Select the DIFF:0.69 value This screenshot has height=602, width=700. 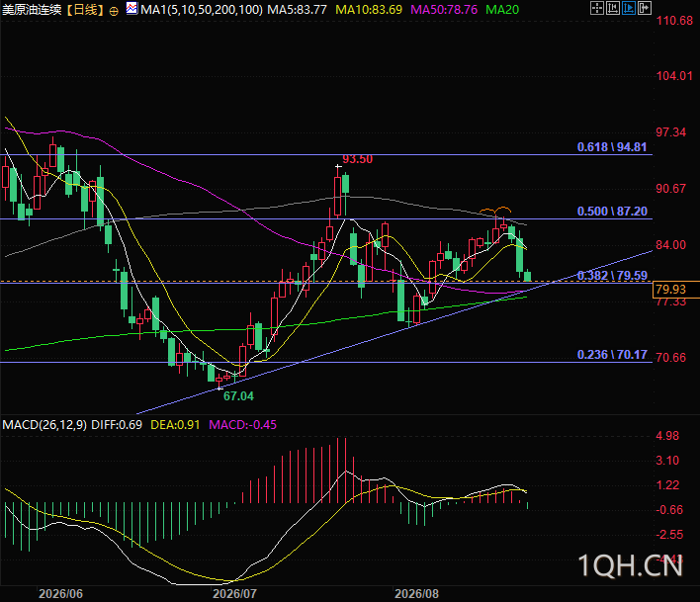click(x=117, y=424)
